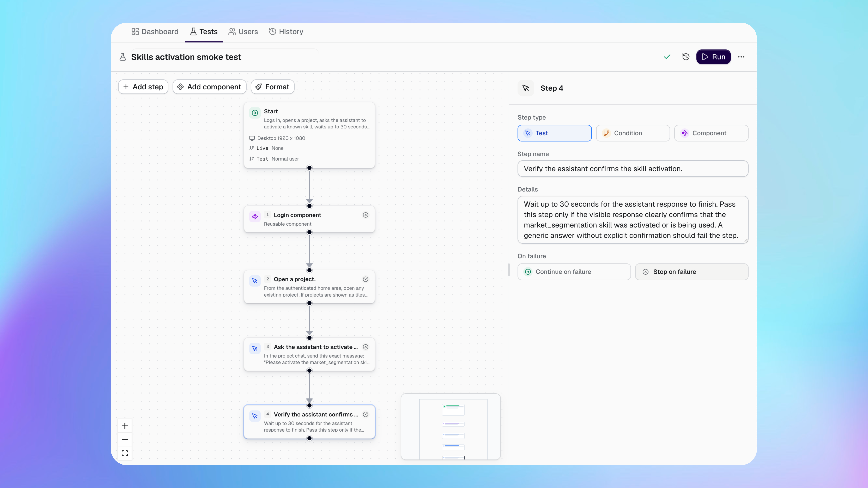
Task: Open the History tab
Action: (x=286, y=32)
